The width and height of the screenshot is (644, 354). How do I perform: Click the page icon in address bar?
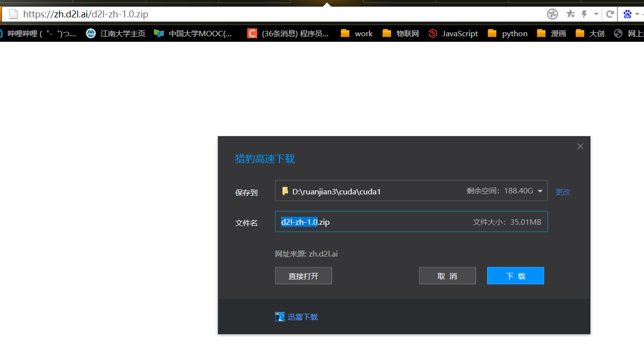pyautogui.click(x=13, y=14)
